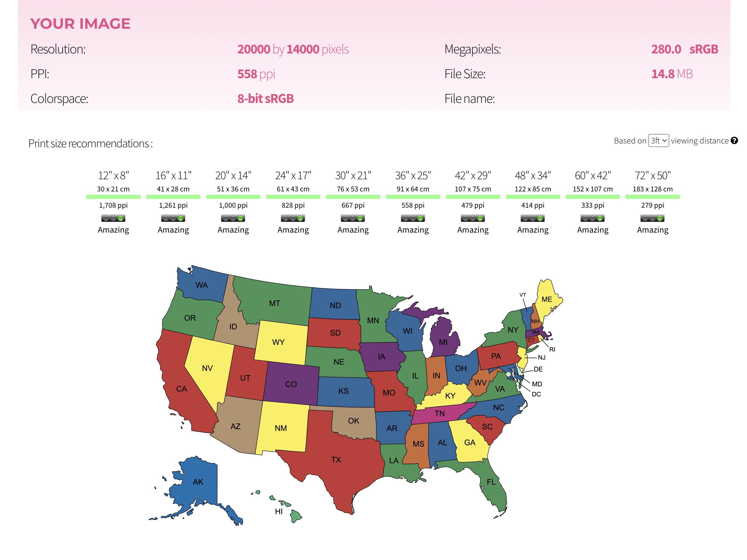
Task: Click the green bar under 12" x 8"
Action: click(113, 197)
